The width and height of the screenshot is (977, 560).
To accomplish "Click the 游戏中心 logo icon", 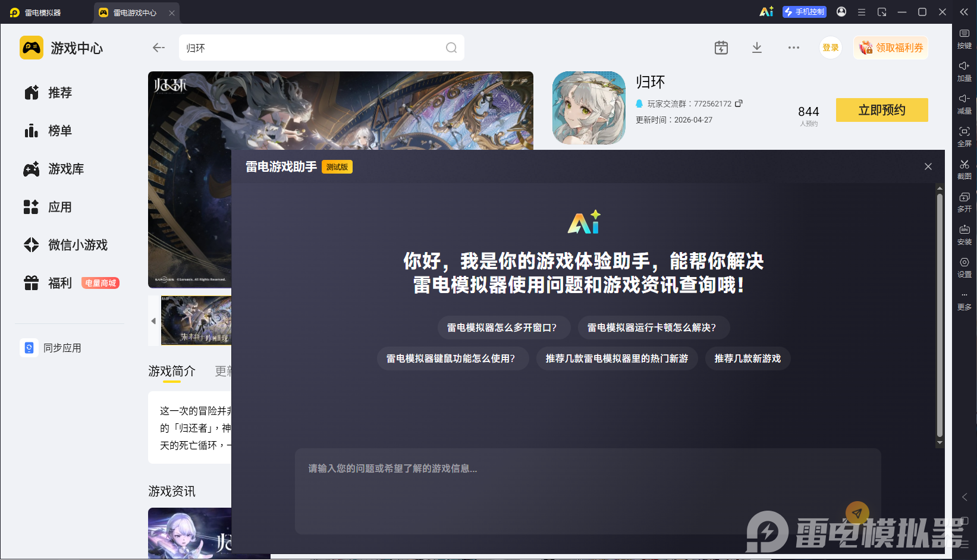I will click(x=32, y=48).
